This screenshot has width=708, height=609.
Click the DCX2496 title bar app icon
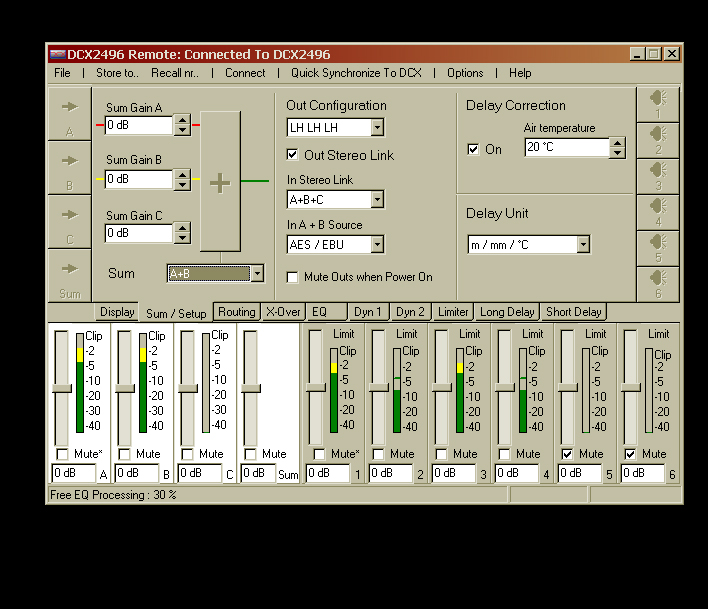(57, 55)
